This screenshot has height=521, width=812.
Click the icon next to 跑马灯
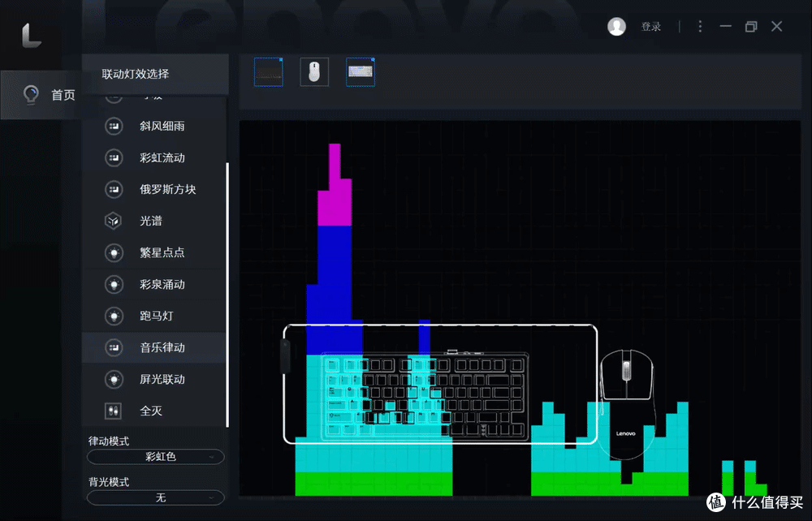114,316
